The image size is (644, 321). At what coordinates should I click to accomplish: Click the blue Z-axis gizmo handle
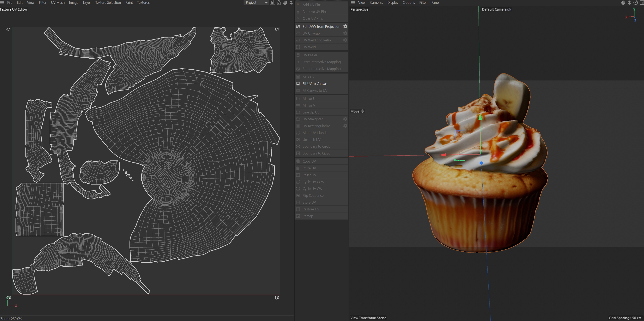pyautogui.click(x=481, y=163)
